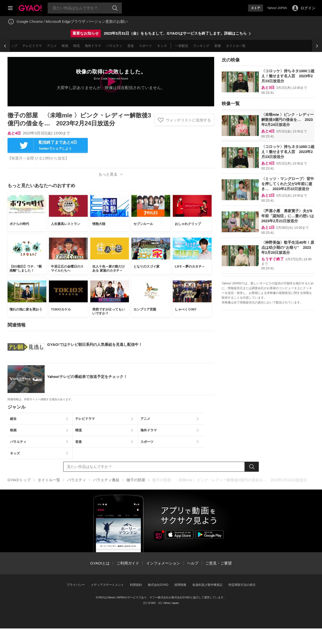The height and width of the screenshot is (644, 322).
Task: Open LIFE～夢のカタチ～ recommendation card
Action: [x=192, y=254]
